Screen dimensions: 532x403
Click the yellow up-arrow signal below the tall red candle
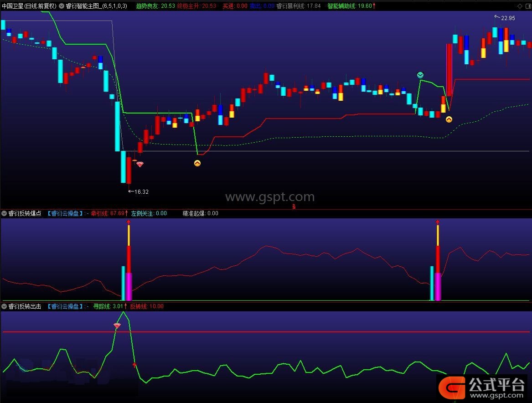(x=449, y=119)
